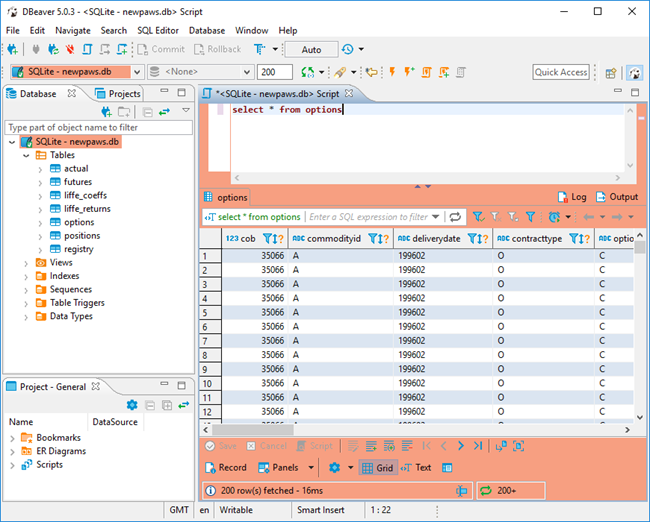Select the options result tab
Screen dimensions: 650x522
226,197
